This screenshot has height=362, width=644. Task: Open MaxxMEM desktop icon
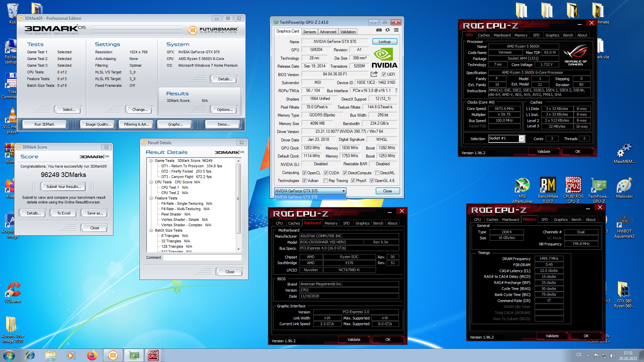coord(624,153)
